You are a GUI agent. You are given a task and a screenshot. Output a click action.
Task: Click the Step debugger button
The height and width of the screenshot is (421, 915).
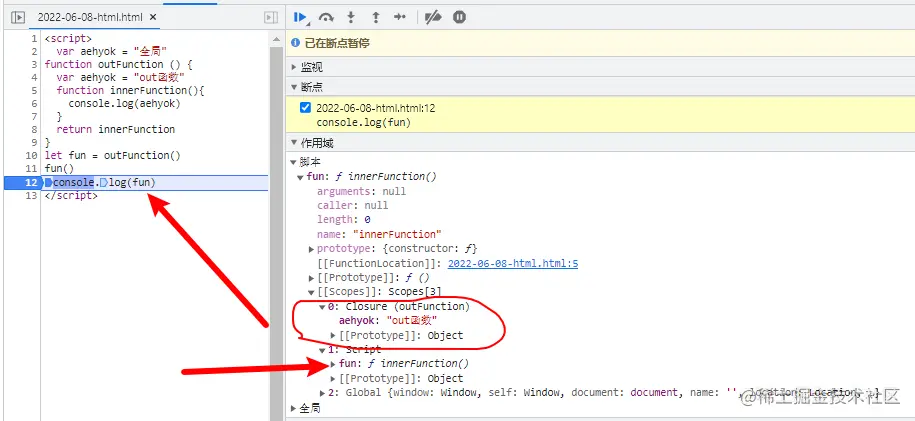click(x=400, y=18)
